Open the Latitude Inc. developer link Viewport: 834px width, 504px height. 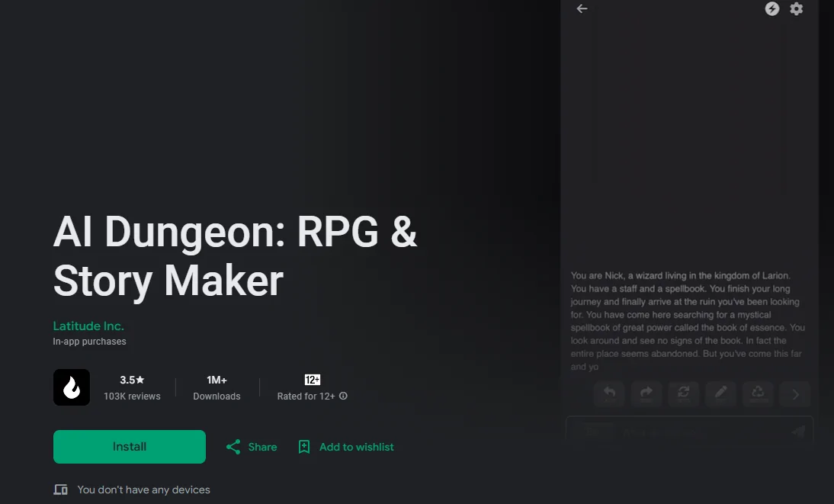coord(88,326)
